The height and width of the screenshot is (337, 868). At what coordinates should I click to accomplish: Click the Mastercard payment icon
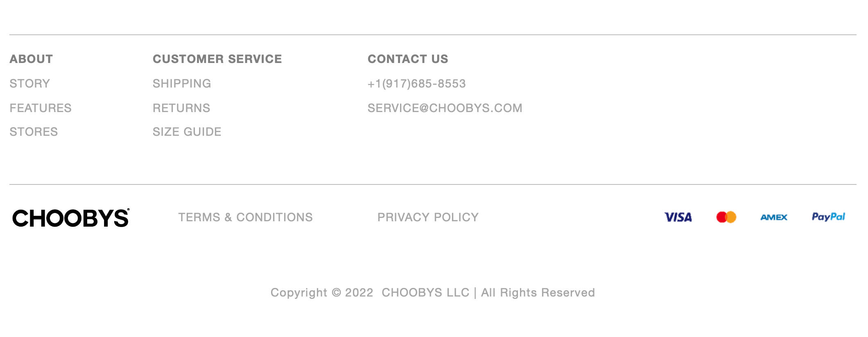(x=726, y=217)
